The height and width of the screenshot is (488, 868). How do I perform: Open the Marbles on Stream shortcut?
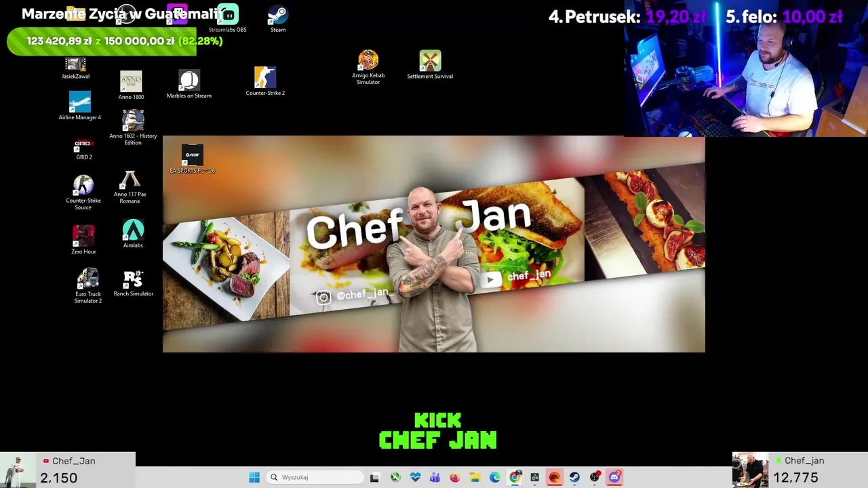[189, 84]
